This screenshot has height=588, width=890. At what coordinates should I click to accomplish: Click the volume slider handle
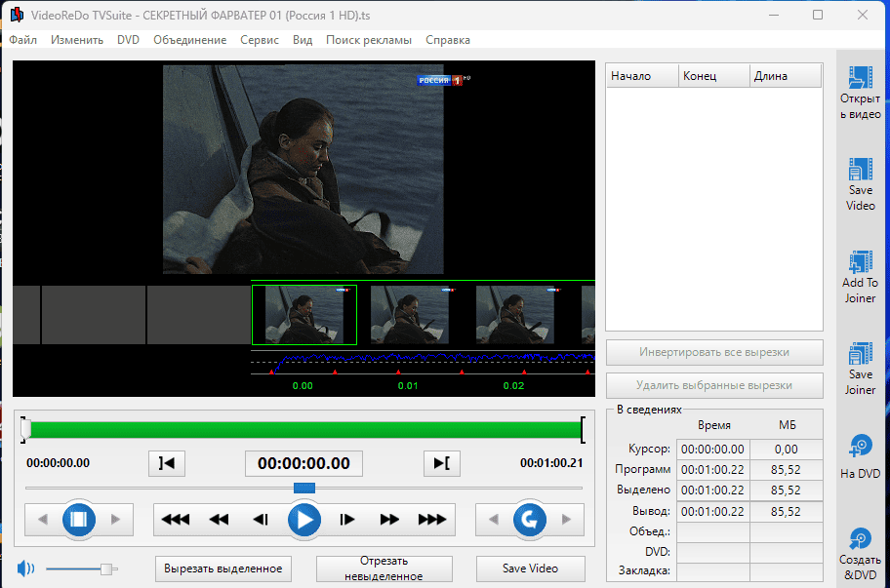pos(107,568)
